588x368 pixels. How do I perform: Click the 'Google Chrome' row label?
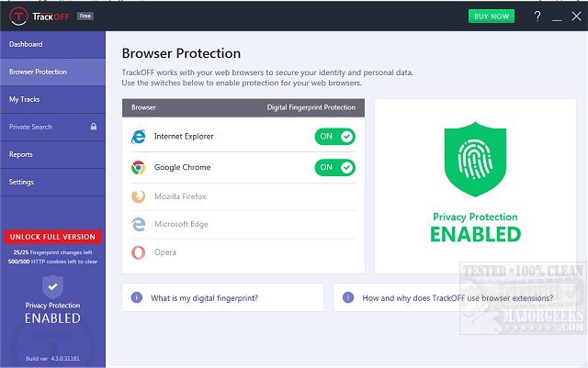coord(182,168)
